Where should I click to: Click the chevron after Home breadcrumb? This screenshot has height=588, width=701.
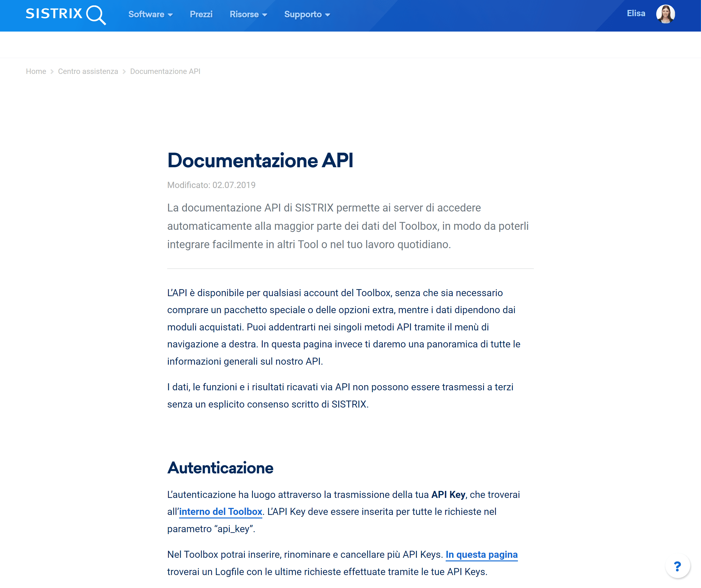(52, 71)
